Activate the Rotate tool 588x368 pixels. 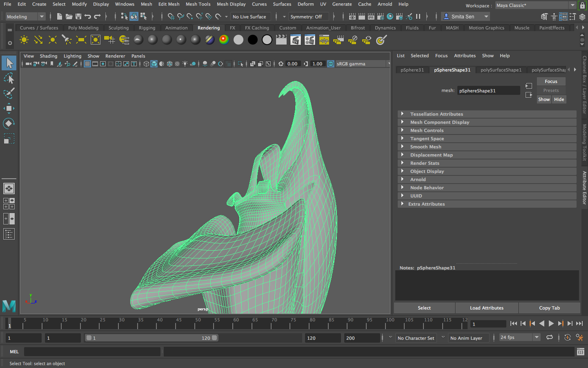pos(9,123)
